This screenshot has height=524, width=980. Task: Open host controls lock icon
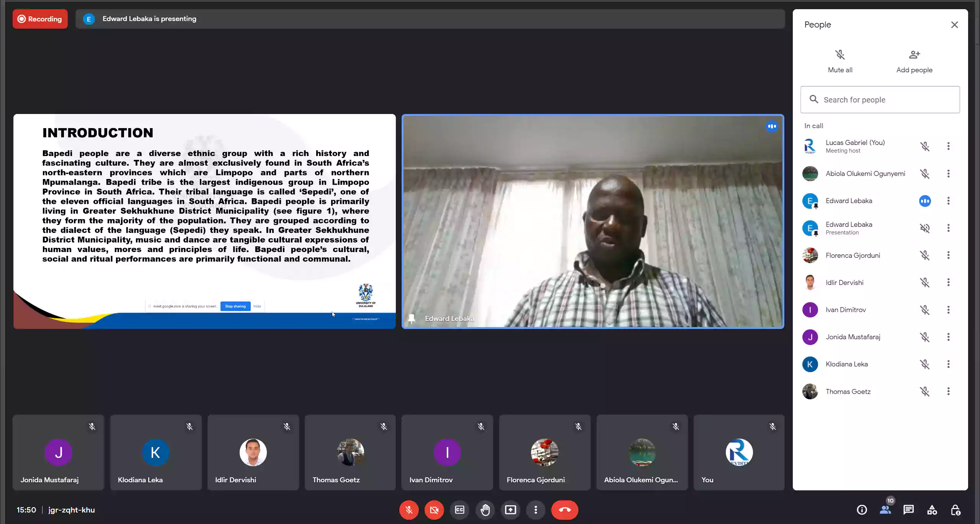[x=955, y=510]
